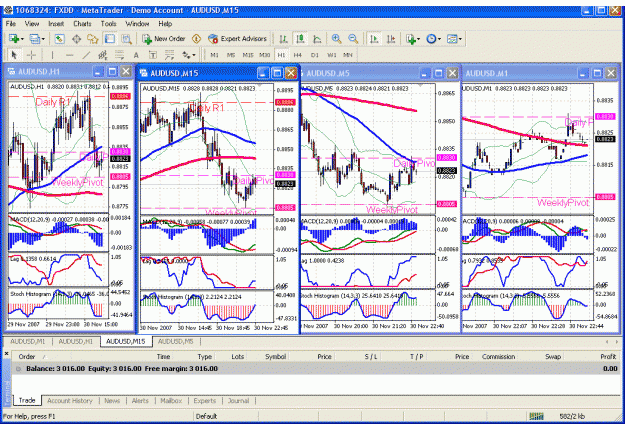The height and width of the screenshot is (424, 625).
Task: Open the Account History terminal tab
Action: pyautogui.click(x=70, y=401)
